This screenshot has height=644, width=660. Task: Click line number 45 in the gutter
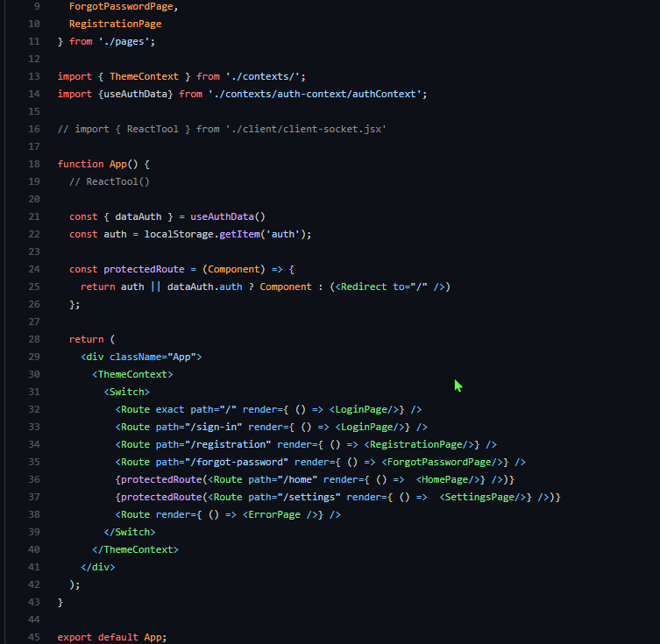pos(34,637)
